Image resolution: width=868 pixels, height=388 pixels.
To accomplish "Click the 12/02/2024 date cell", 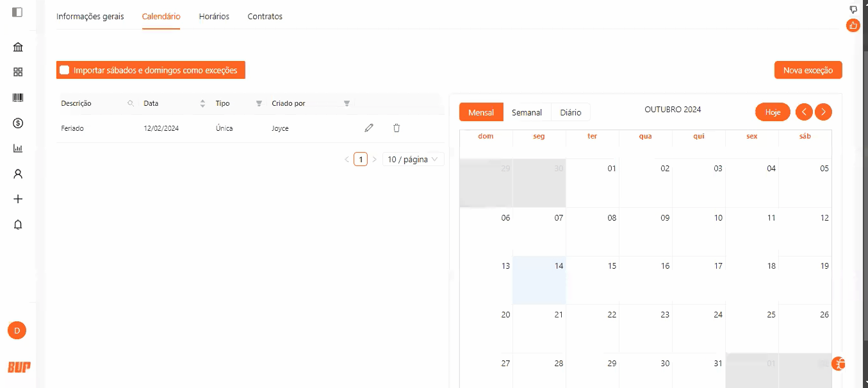I will [x=161, y=128].
